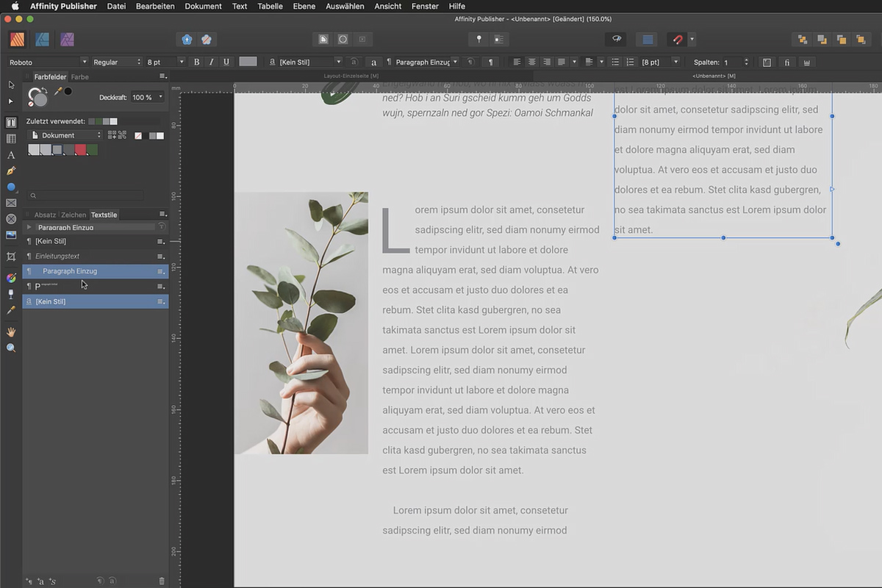This screenshot has width=882, height=588.
Task: Open the Ansicht menu
Action: coord(387,6)
